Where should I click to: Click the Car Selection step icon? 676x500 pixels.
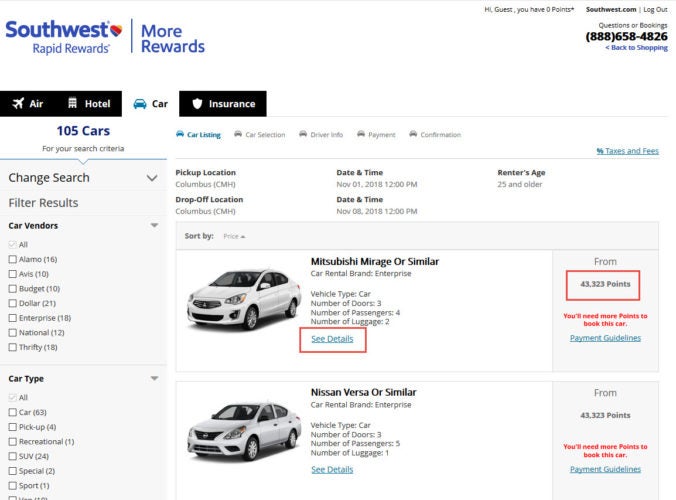pos(238,134)
